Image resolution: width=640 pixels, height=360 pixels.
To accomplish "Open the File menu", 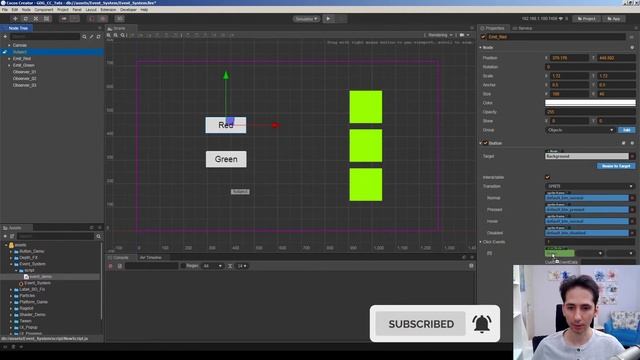I will coord(5,9).
